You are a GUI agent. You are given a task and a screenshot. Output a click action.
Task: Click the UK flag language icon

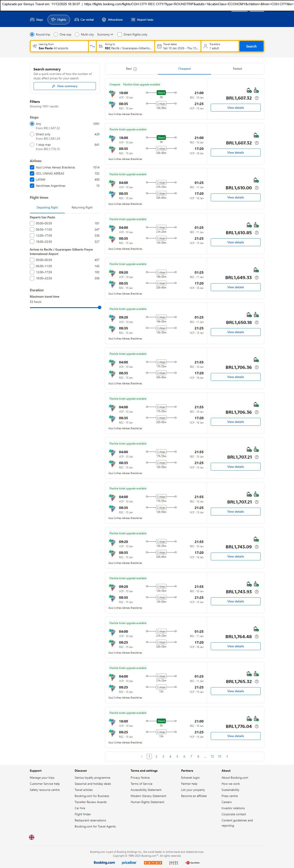point(32,837)
